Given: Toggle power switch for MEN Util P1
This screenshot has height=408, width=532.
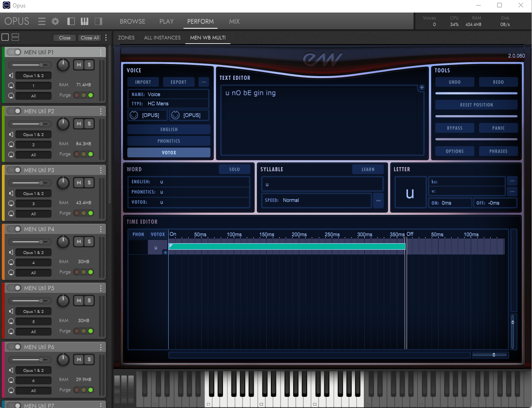Looking at the screenshot, I should click(14, 52).
